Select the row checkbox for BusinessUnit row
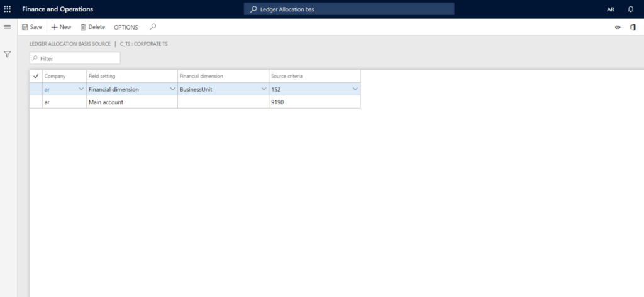Image resolution: width=644 pixels, height=297 pixels. tap(36, 89)
